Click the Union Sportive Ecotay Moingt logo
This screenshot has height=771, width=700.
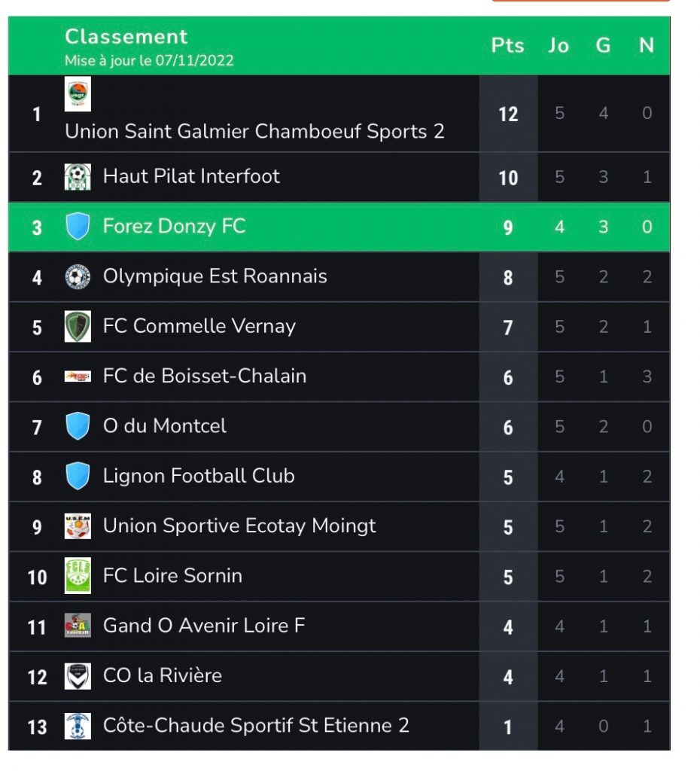pyautogui.click(x=78, y=526)
